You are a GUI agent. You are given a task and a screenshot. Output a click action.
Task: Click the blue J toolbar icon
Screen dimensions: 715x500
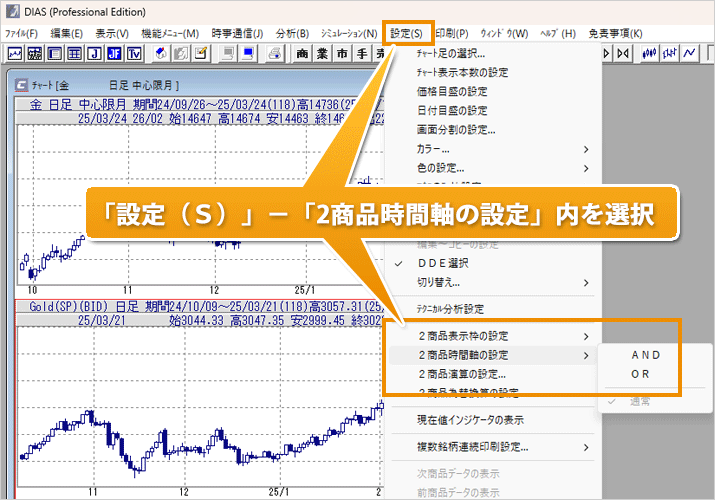[95, 53]
